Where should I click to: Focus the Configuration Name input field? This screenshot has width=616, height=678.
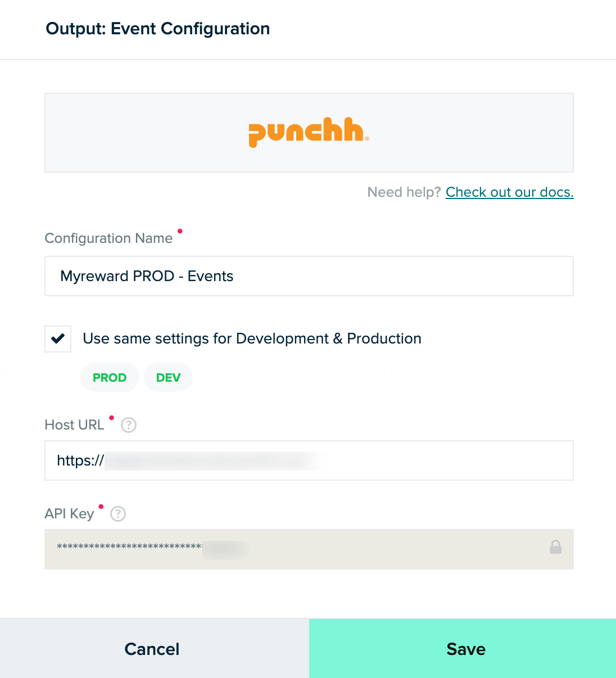[309, 276]
